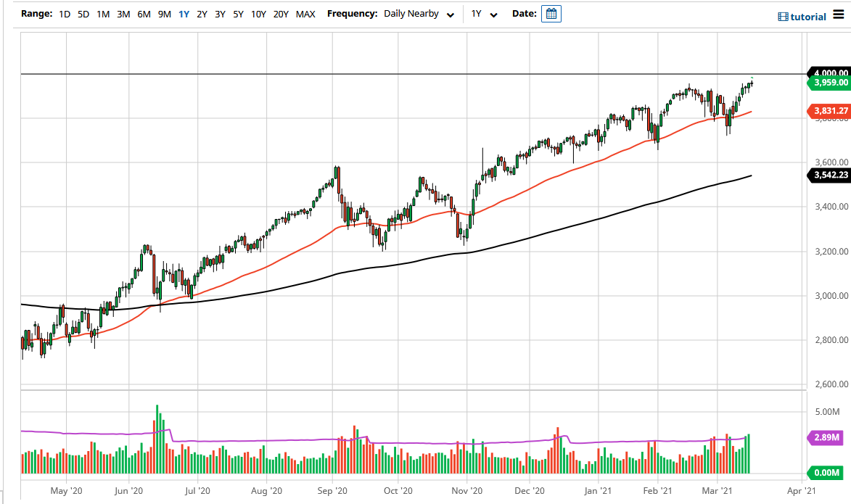This screenshot has width=851, height=504.
Task: Select the 20Y range option
Action: coord(281,13)
